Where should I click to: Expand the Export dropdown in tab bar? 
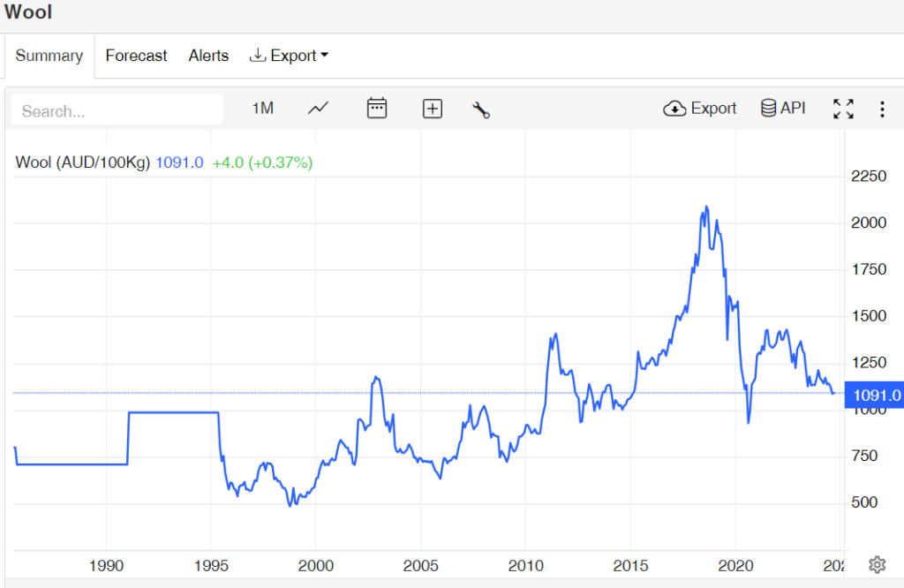(289, 56)
